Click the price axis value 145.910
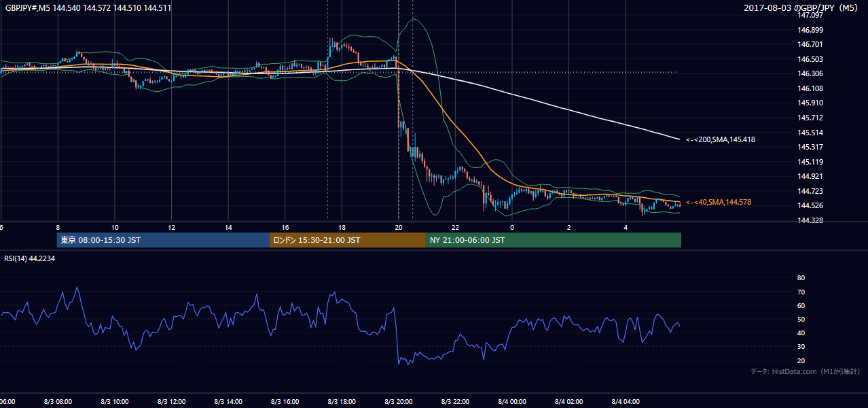This screenshot has height=408, width=868. (x=810, y=103)
